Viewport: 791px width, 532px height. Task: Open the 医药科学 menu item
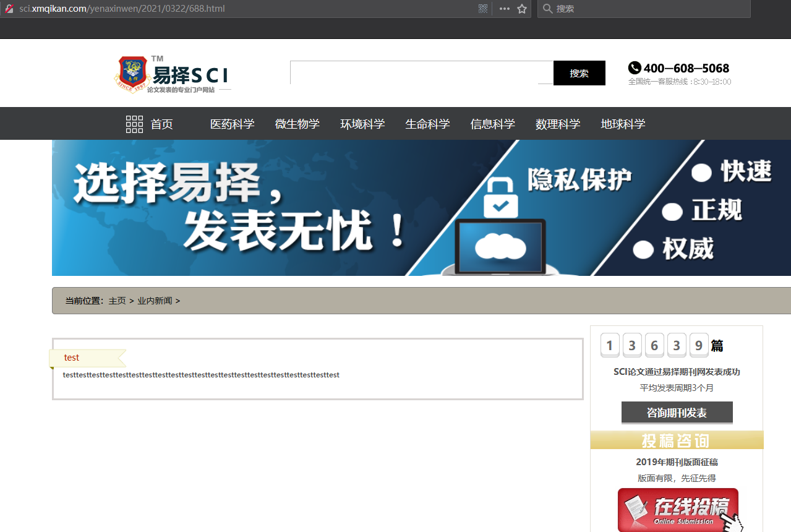233,124
